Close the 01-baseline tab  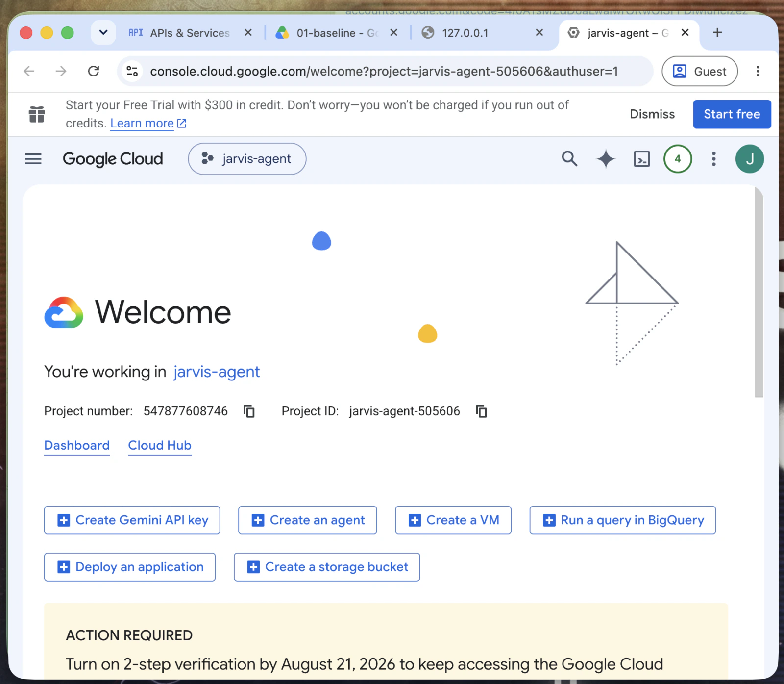pyautogui.click(x=393, y=32)
